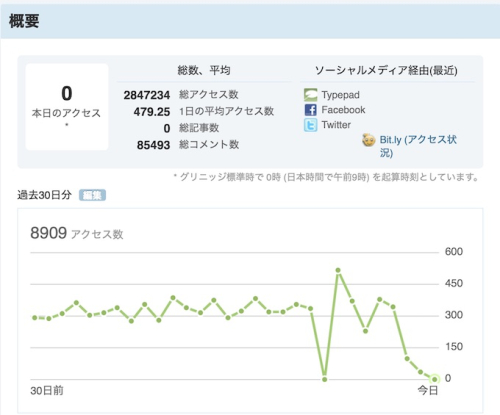This screenshot has width=500, height=415.
Task: Open the Typepad social media link
Action: [x=340, y=95]
